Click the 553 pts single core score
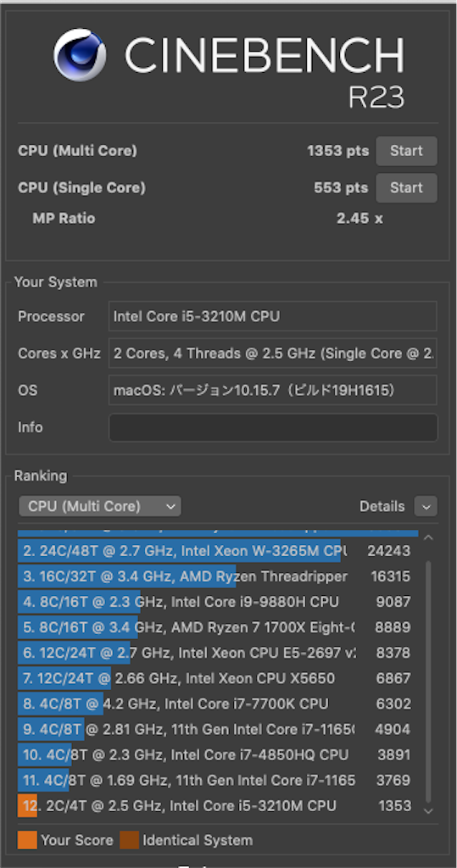The height and width of the screenshot is (868, 457). pos(341,187)
